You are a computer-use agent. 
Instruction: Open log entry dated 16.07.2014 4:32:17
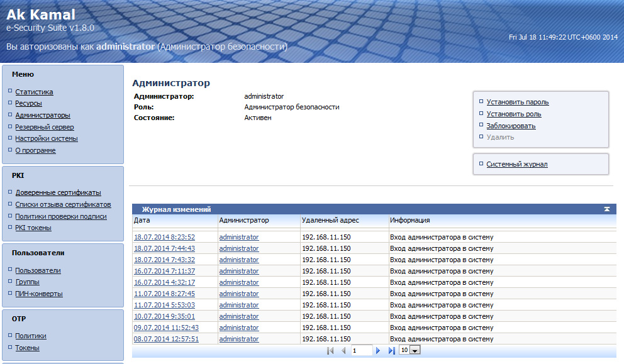[164, 282]
